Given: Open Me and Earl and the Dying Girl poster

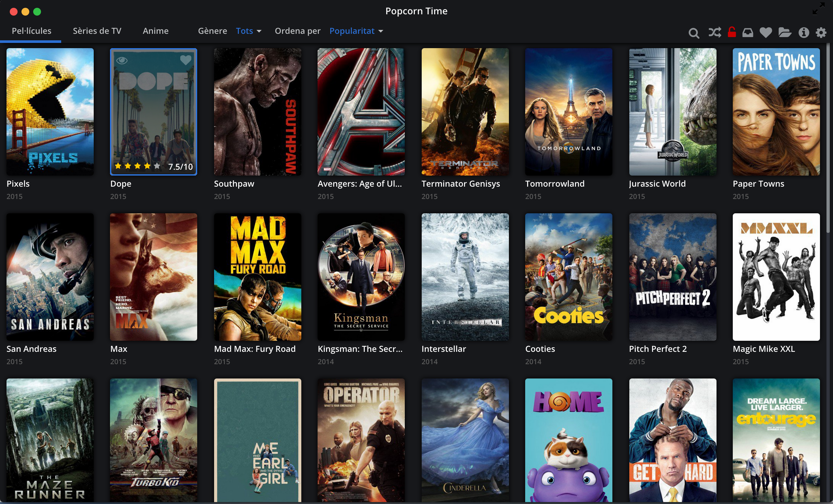Looking at the screenshot, I should click(x=258, y=440).
